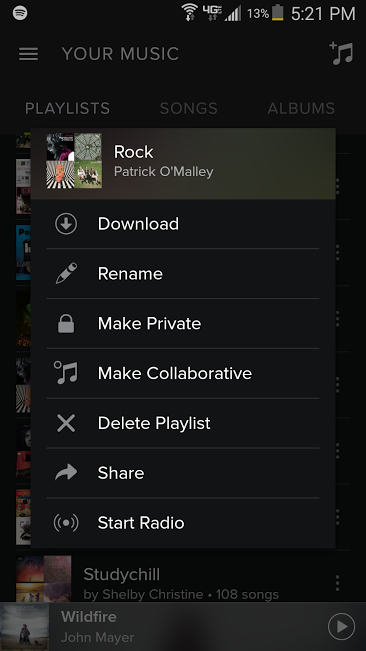Tap the Make Collaborative music note icon
The height and width of the screenshot is (651, 366).
66,373
